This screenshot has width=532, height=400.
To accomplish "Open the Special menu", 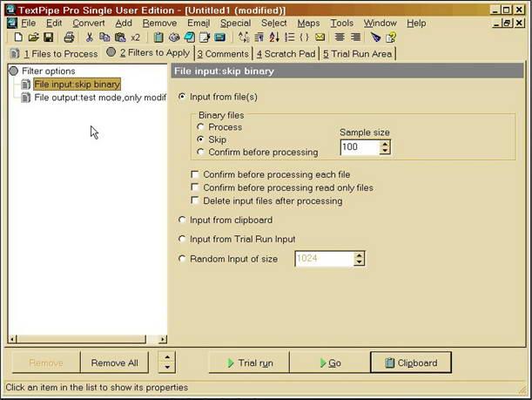I will click(x=235, y=23).
